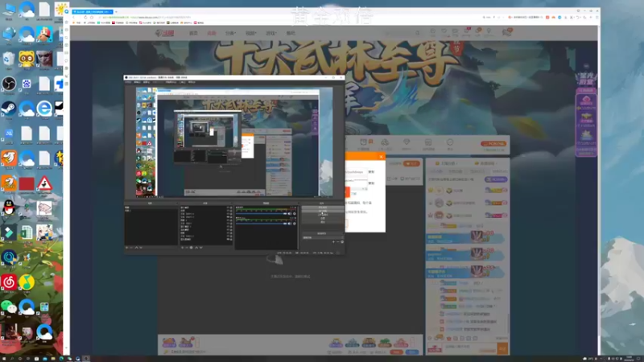Mute the second OBS mixer channel
The image size is (644, 362).
coord(290,224)
